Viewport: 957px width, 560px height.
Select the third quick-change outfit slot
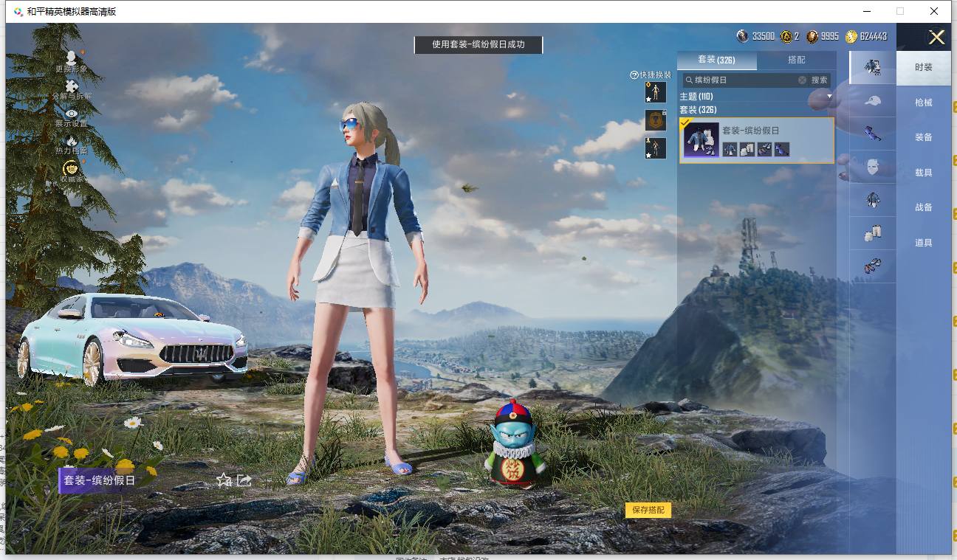click(x=655, y=148)
